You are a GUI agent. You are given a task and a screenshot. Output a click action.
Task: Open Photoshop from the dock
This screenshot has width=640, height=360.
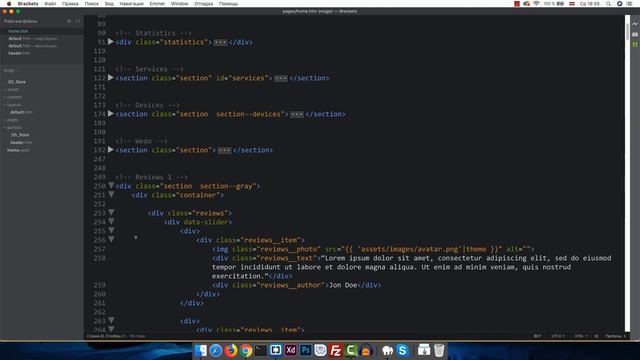click(306, 350)
